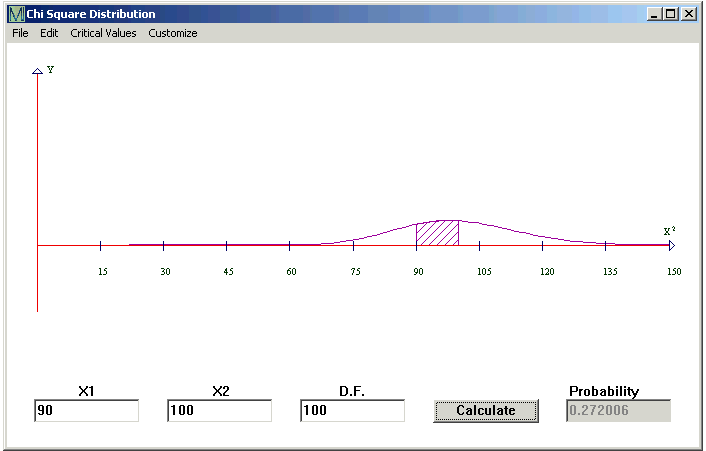Click the application icon in title bar
This screenshot has height=451, width=706.
pyautogui.click(x=16, y=14)
